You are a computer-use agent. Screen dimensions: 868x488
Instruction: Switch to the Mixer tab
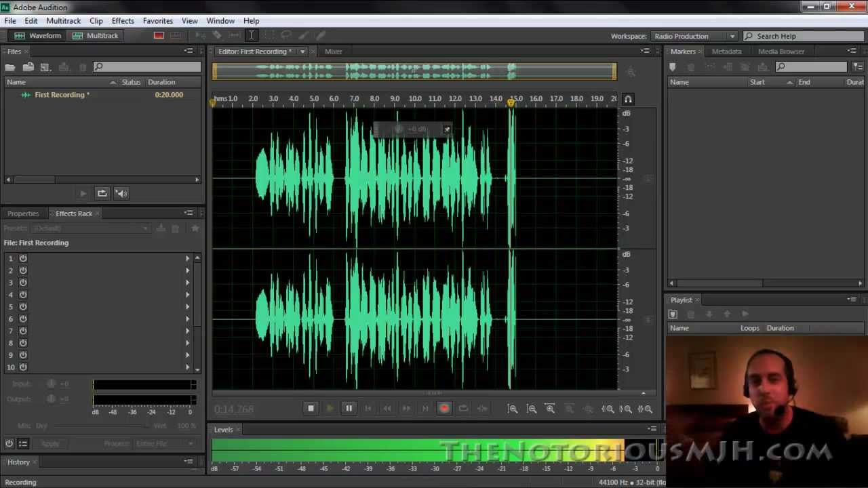334,52
